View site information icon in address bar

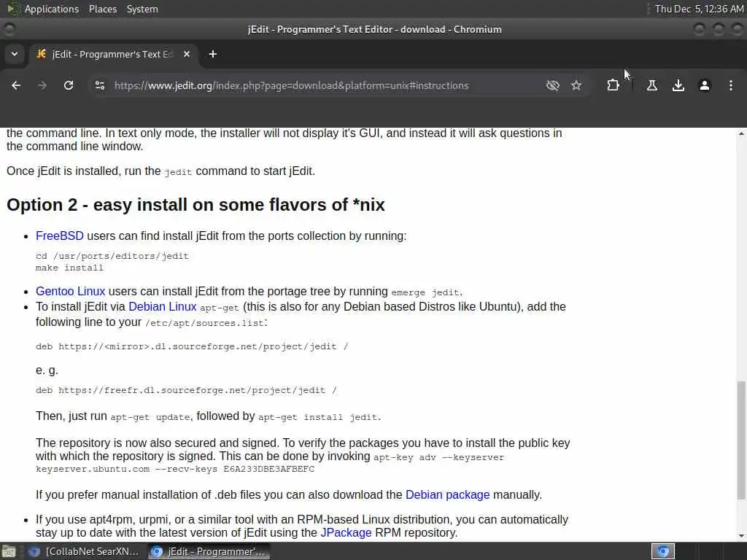pos(100,85)
